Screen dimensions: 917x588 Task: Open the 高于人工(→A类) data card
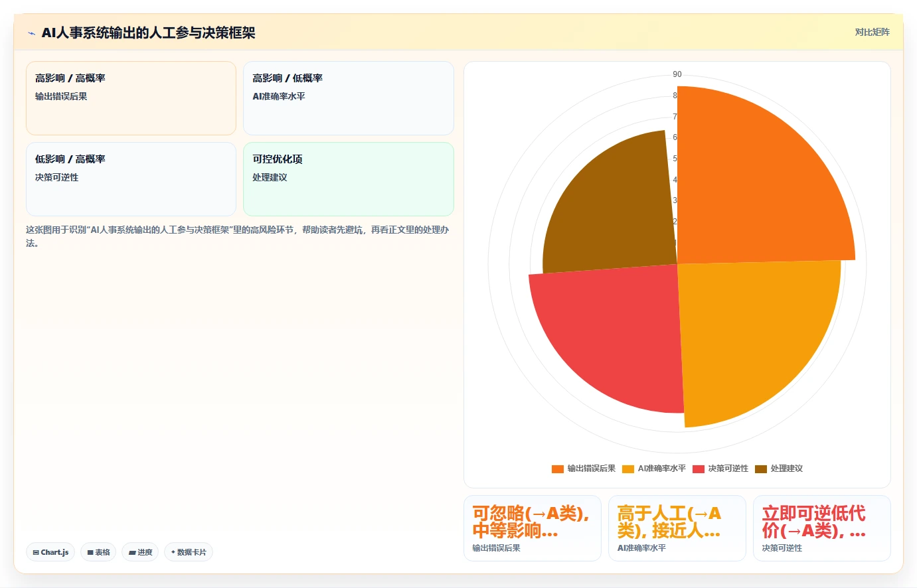677,528
